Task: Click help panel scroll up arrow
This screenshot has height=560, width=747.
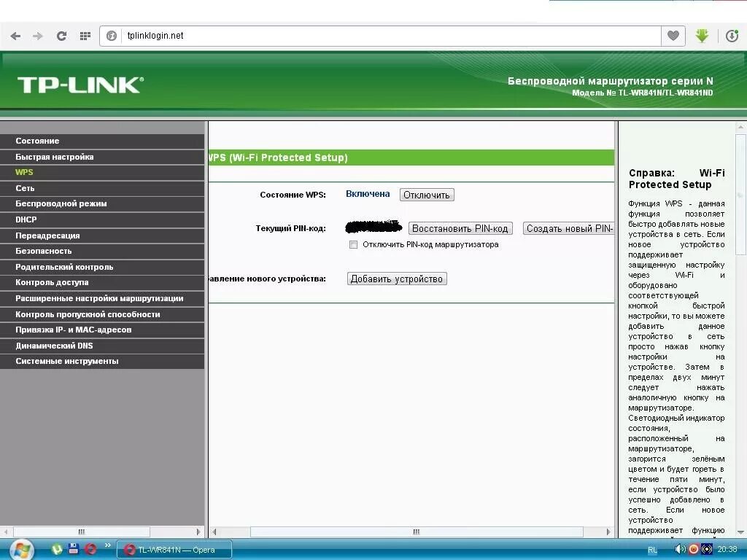Action: click(x=740, y=127)
